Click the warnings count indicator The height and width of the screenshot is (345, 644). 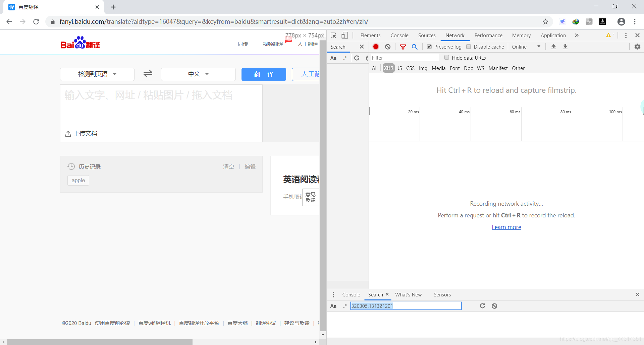pos(610,36)
